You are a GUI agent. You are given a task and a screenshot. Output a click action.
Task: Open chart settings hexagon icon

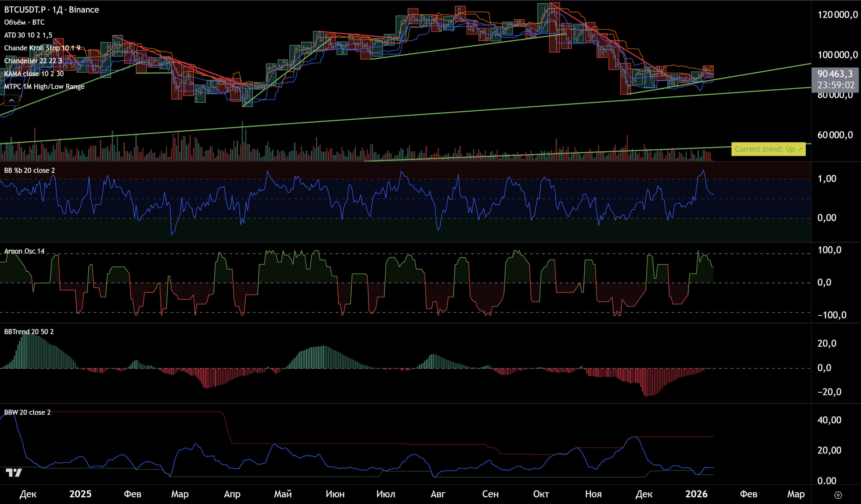tap(838, 495)
